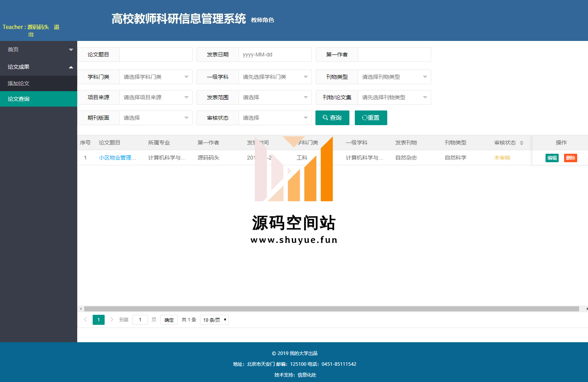588x382 pixels.
Task: Sort by 审核状态 column arrows
Action: coord(522,143)
